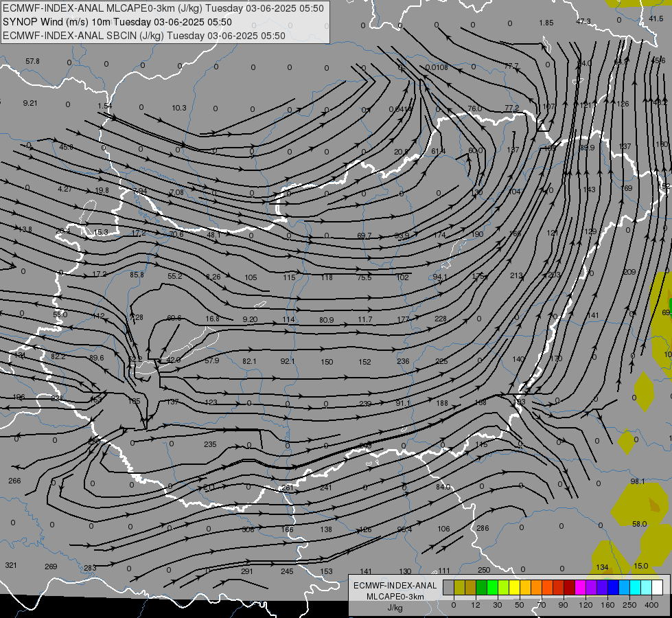Click the map value 10.3
This screenshot has width=672, height=618.
coord(179,108)
